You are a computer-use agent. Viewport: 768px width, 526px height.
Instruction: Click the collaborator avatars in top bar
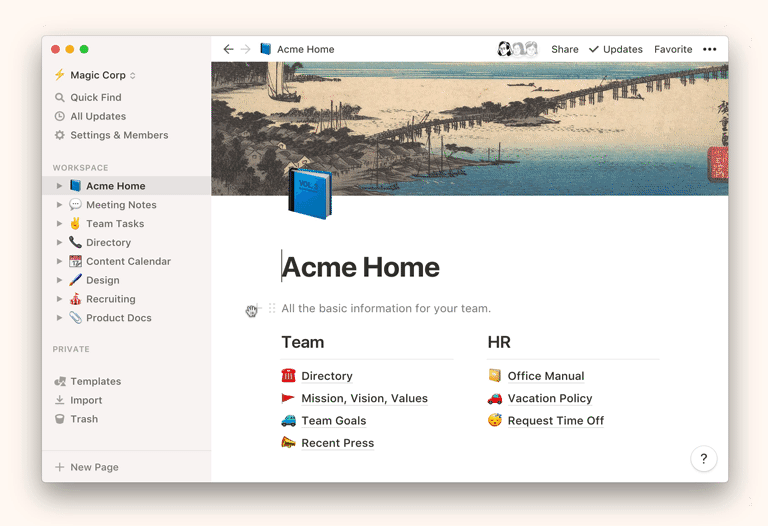(x=517, y=49)
